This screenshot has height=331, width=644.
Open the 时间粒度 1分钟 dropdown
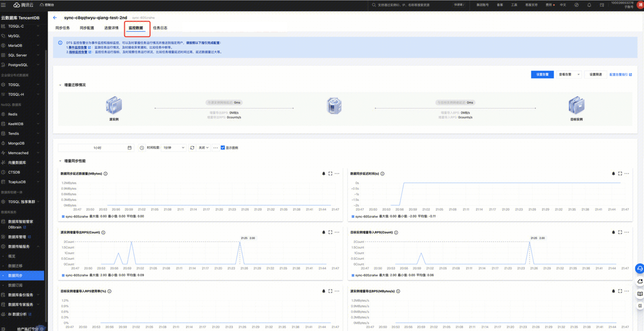tap(174, 148)
